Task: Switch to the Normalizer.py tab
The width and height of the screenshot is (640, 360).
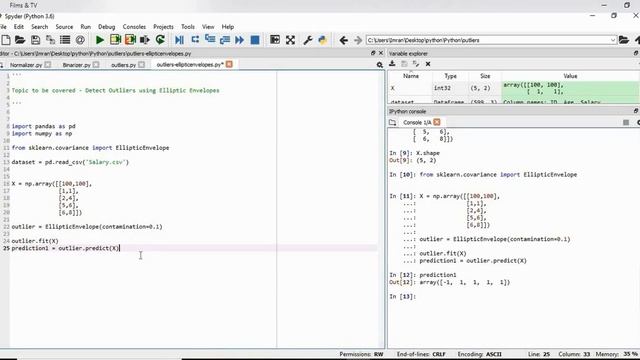Action: [x=26, y=65]
